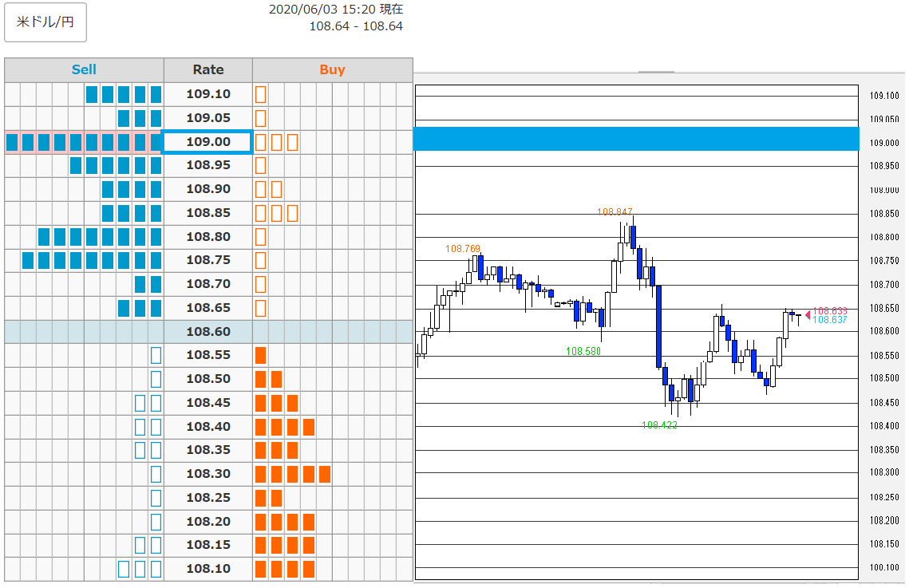Click the light-blue 108.637 current price label

830,320
